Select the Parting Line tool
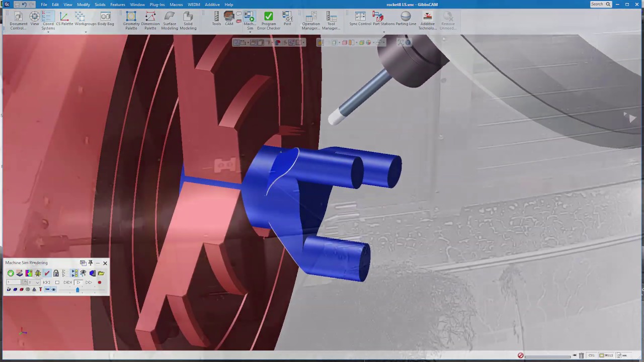This screenshot has width=644, height=362. [406, 19]
